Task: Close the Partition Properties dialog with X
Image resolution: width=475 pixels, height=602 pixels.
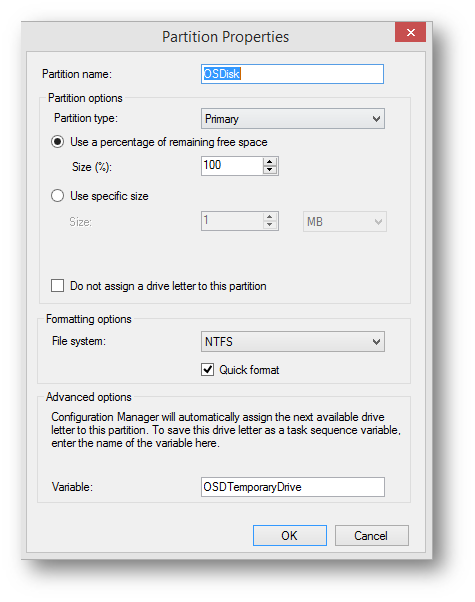Action: [x=410, y=32]
